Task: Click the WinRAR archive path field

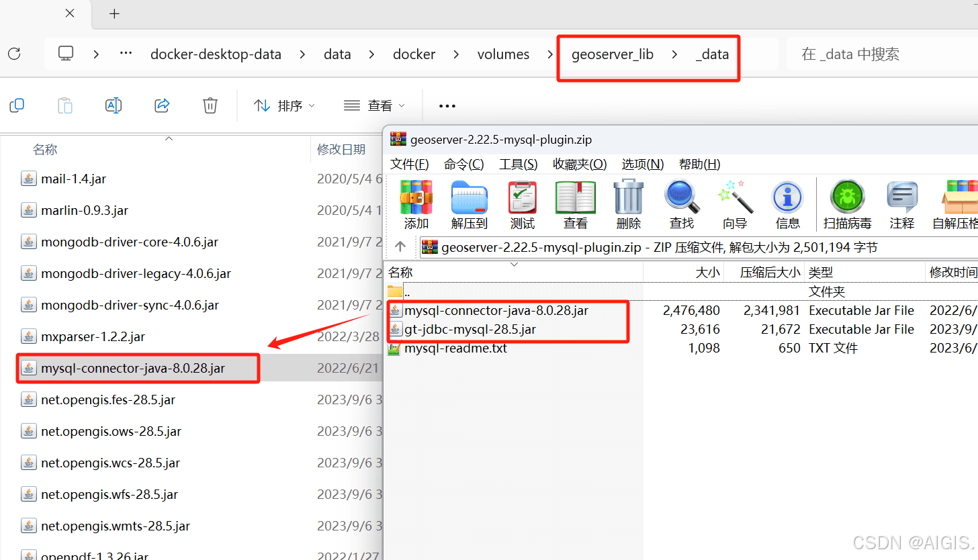Action: tap(699, 247)
